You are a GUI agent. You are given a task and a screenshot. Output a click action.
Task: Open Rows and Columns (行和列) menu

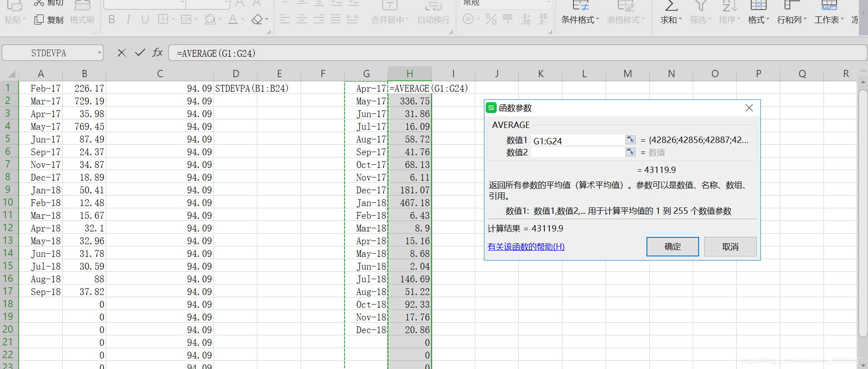792,20
